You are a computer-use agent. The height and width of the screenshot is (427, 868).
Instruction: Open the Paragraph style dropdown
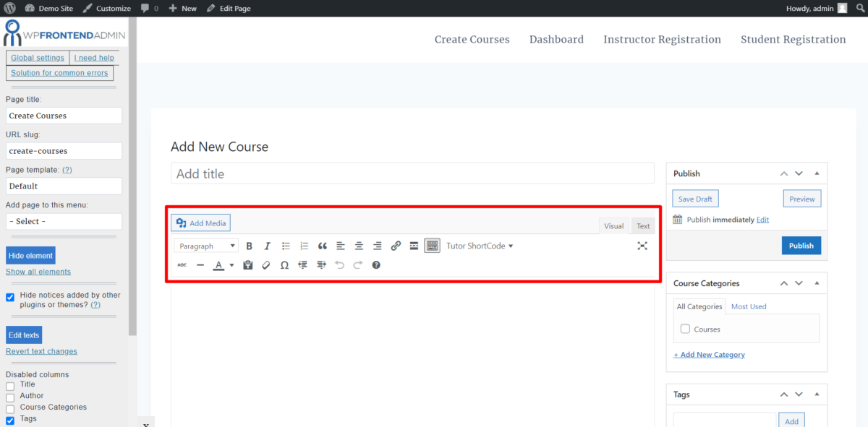click(205, 246)
